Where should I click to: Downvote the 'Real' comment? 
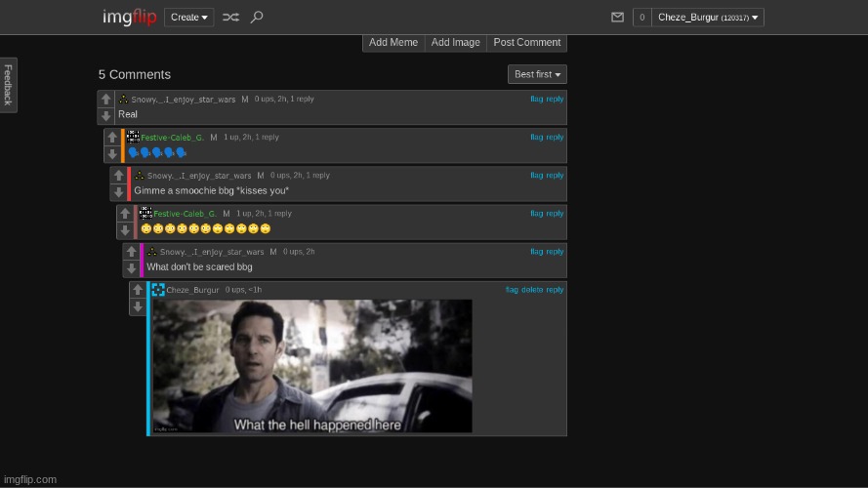click(105, 115)
